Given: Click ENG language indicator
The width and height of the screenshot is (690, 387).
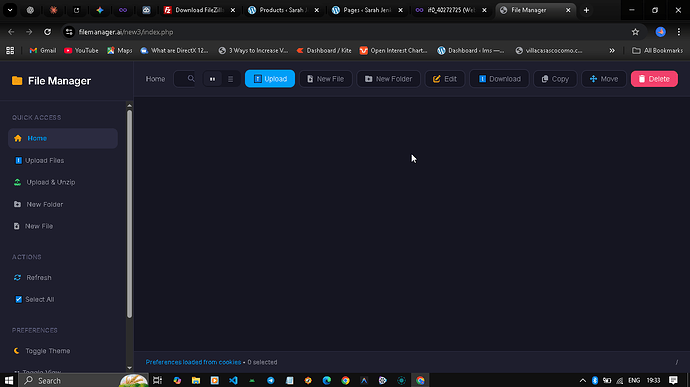Looking at the screenshot, I should click(x=634, y=380).
